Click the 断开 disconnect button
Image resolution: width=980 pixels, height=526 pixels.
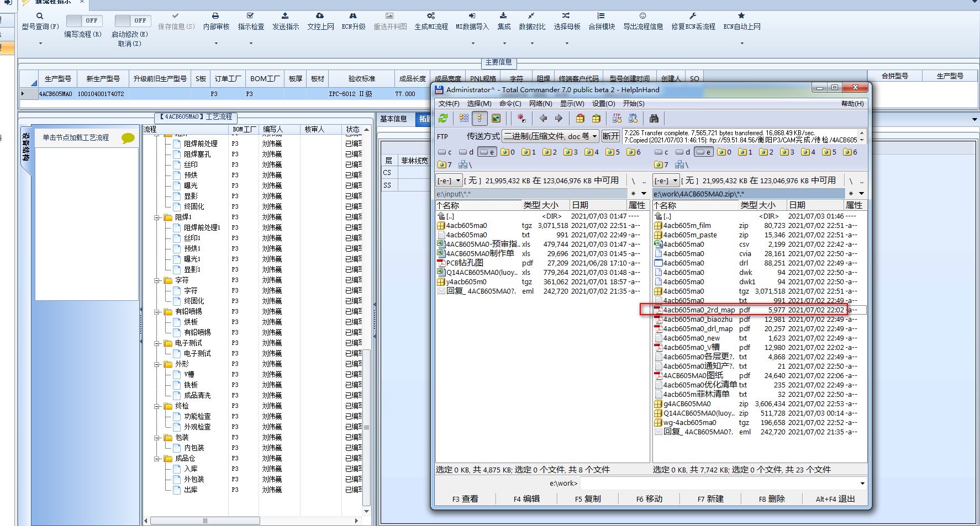pos(610,136)
